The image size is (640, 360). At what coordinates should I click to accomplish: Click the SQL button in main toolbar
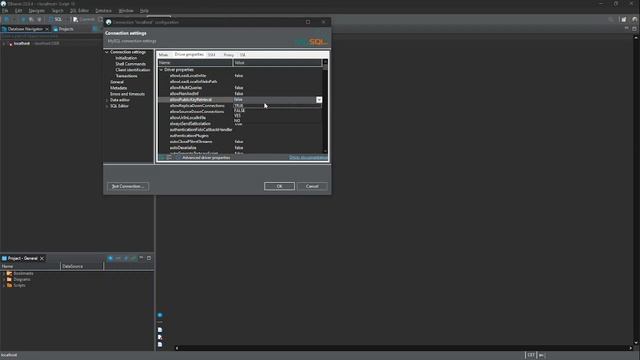point(55,19)
